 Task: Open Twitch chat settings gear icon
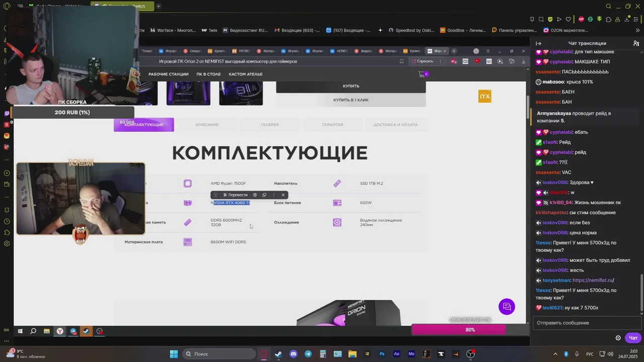pyautogui.click(x=618, y=338)
